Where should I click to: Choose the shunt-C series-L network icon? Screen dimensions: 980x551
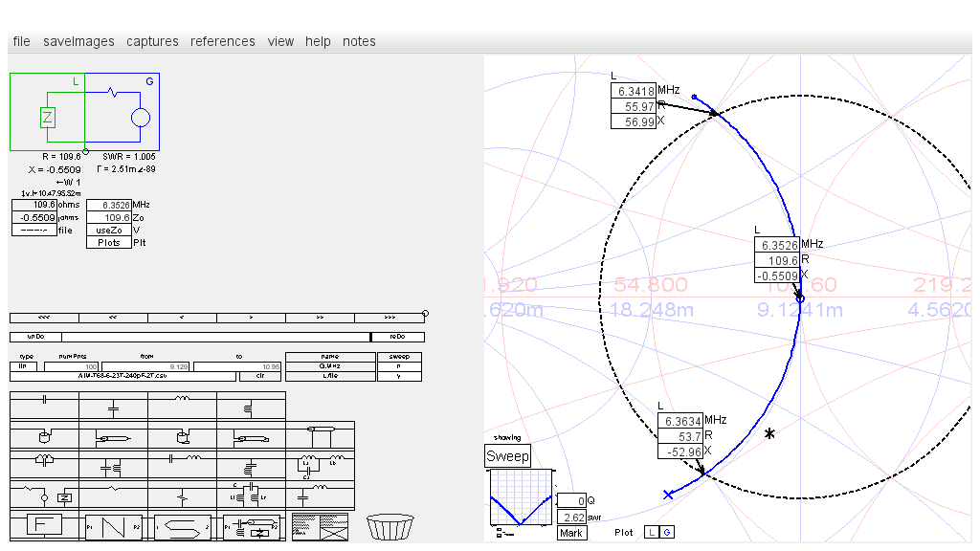[320, 495]
